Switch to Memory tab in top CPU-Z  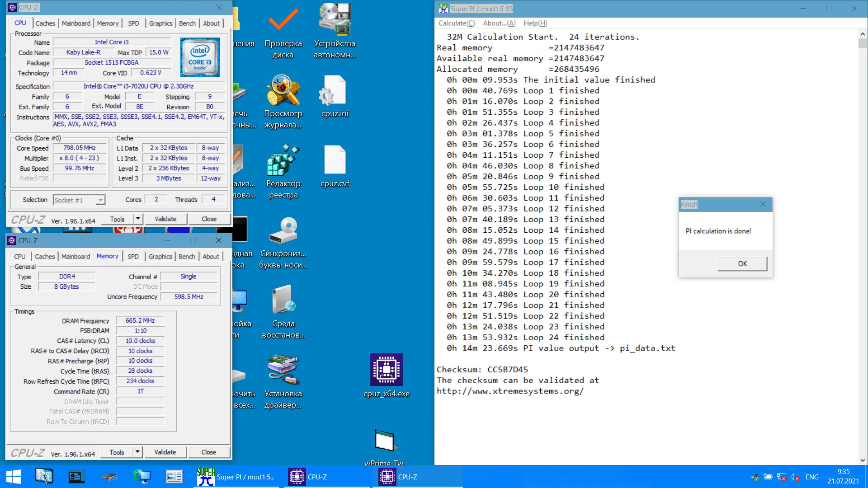[108, 23]
